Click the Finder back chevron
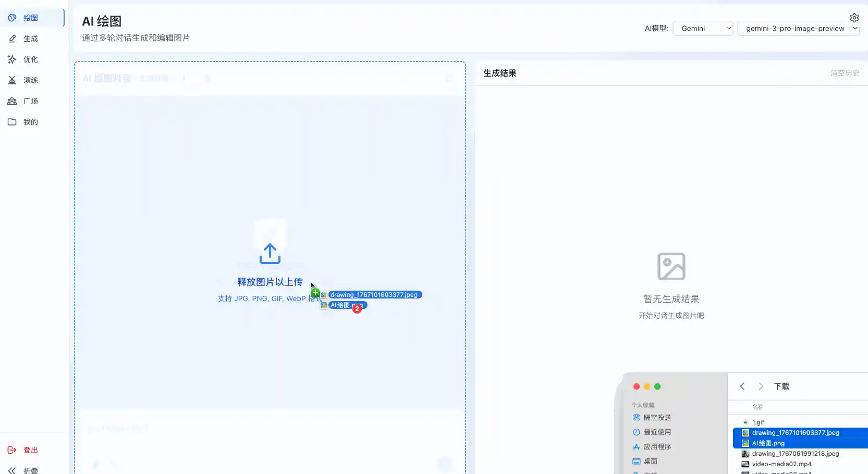Viewport: 868px width, 474px height. 742,386
